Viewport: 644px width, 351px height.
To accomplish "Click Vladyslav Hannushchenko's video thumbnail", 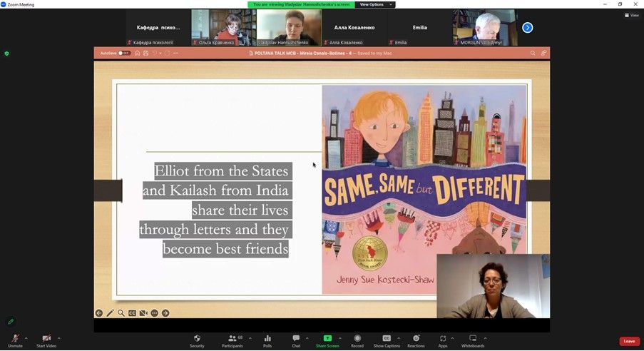I will click(289, 27).
